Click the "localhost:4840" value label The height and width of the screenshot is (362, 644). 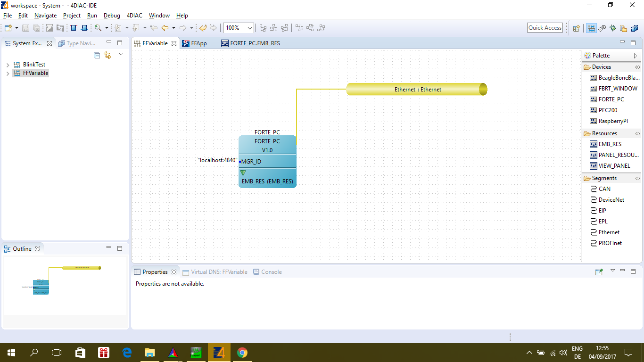[217, 160]
